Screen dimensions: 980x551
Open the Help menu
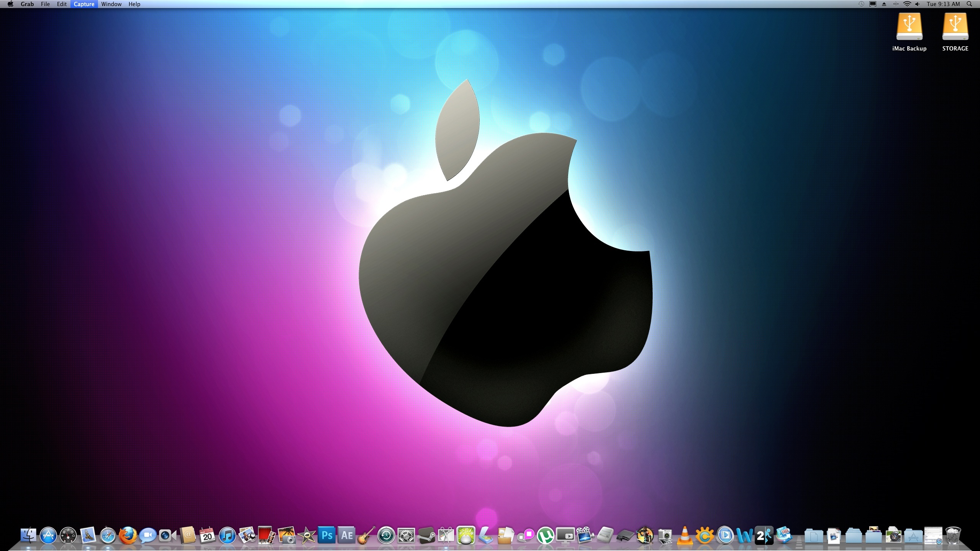pyautogui.click(x=134, y=4)
